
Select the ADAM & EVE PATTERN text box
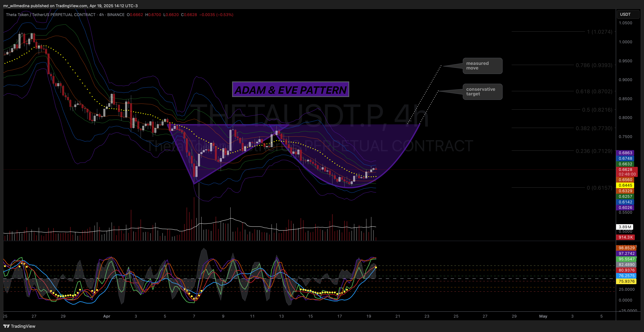pyautogui.click(x=291, y=89)
